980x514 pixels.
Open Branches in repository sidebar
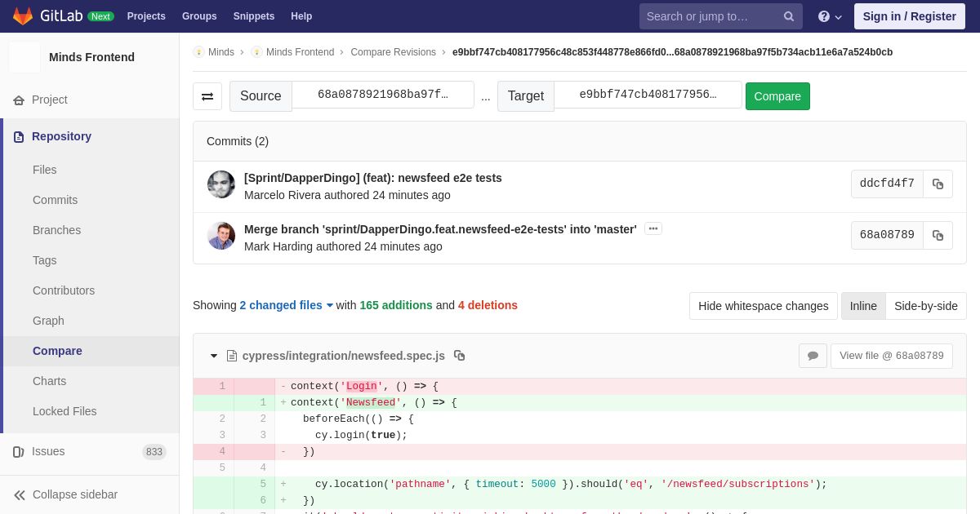tap(56, 230)
